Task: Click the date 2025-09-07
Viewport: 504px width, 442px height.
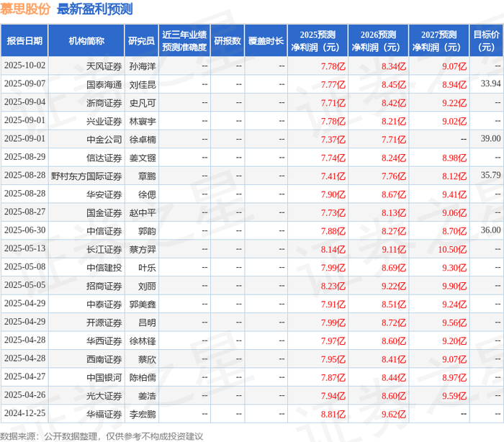Action: pos(24,84)
